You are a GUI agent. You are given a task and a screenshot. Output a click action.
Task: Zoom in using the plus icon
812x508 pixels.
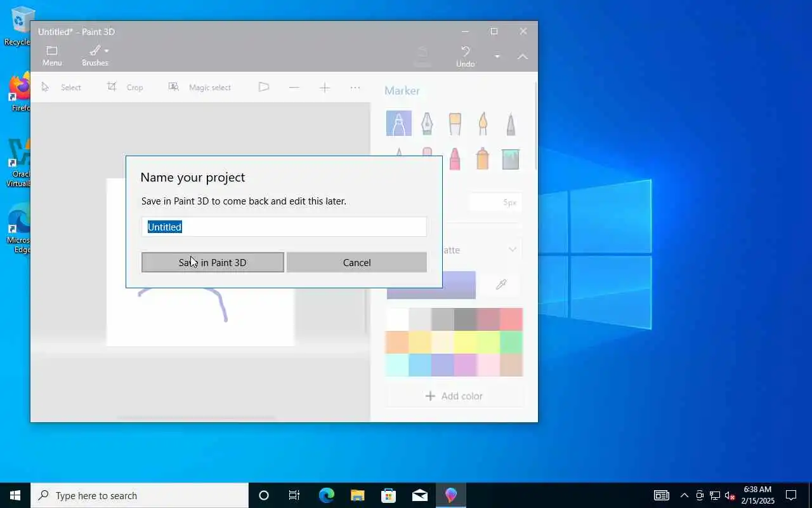click(x=325, y=88)
